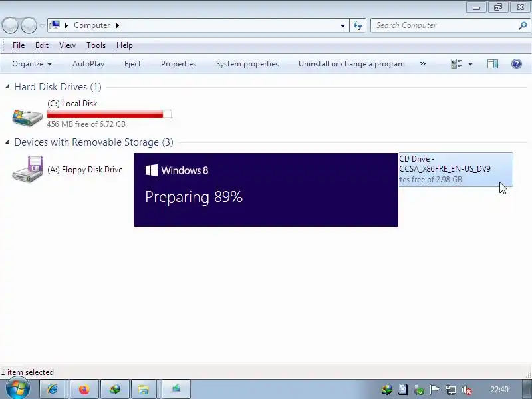Change your view icon button
The width and height of the screenshot is (532, 399).
(x=456, y=64)
